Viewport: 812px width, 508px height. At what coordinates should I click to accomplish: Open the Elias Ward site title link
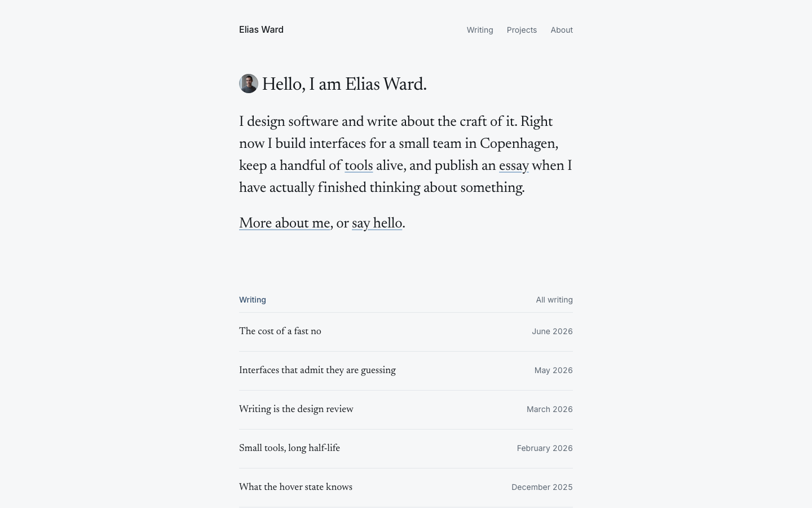pyautogui.click(x=261, y=30)
